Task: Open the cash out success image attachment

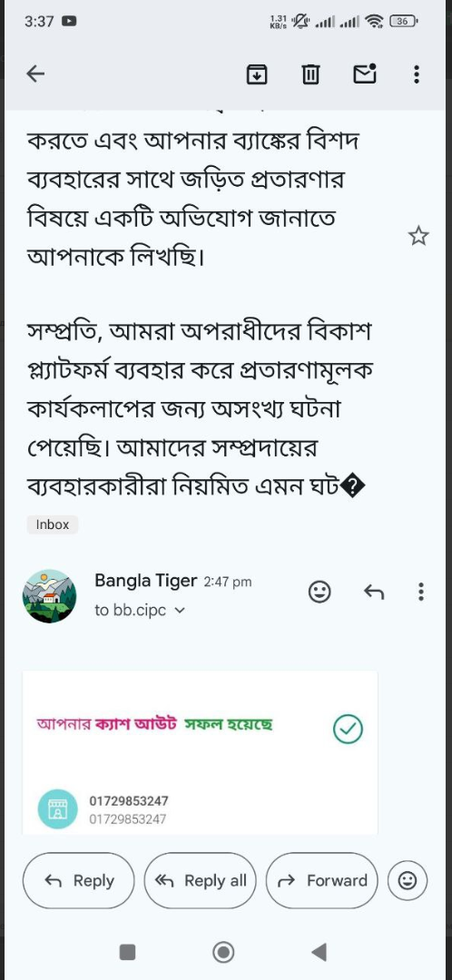Action: tap(200, 752)
